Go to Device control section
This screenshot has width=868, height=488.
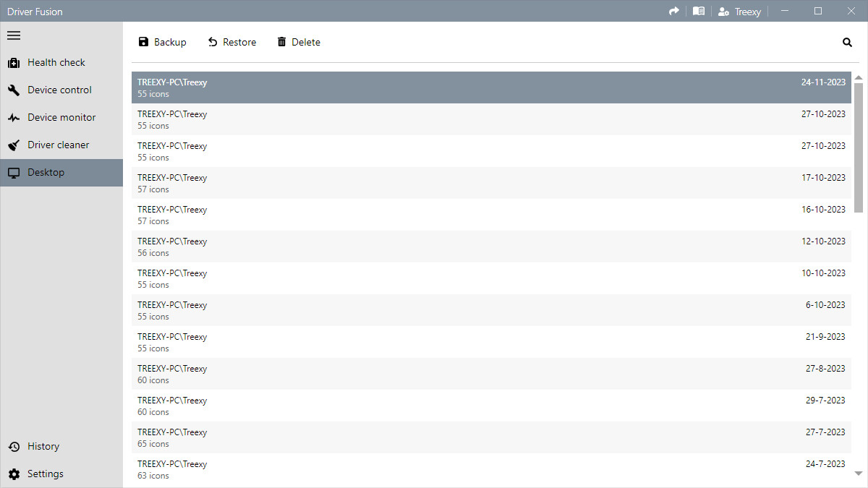59,90
